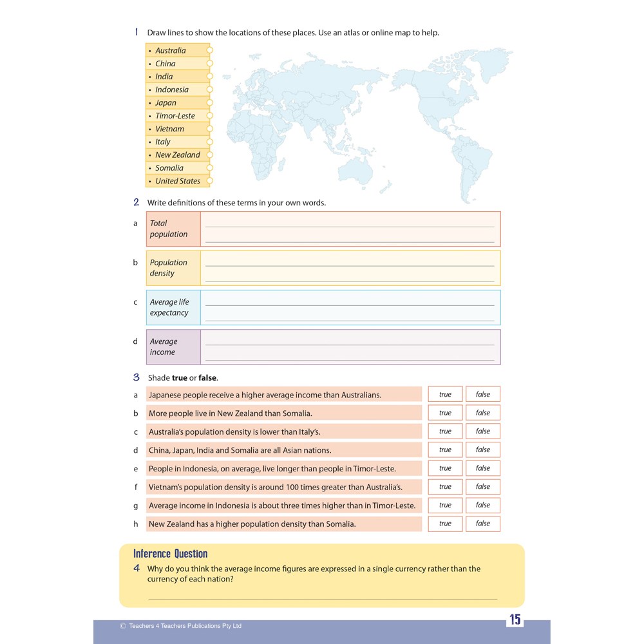Shade false for Australia lower density than Italy
Image resolution: width=644 pixels, height=644 pixels.
tap(483, 431)
